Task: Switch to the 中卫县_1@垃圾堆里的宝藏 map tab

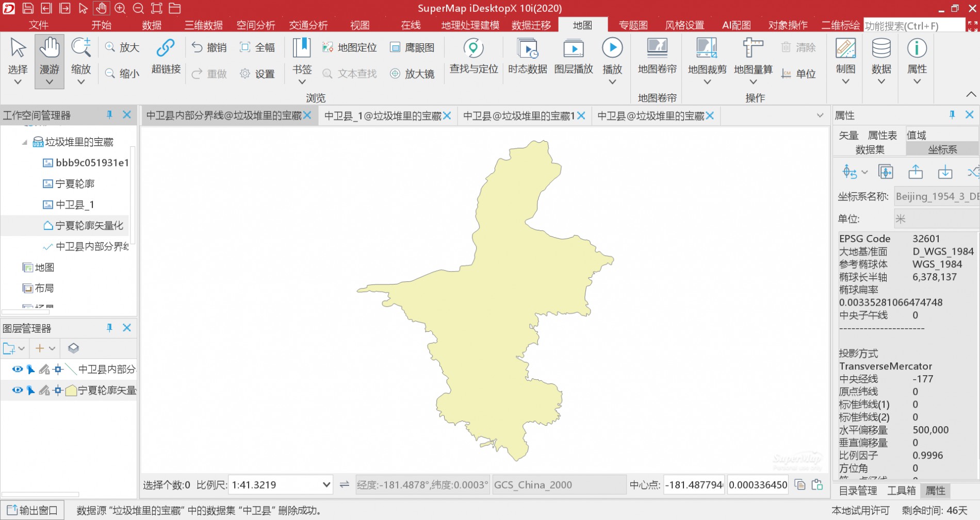Action: point(382,116)
